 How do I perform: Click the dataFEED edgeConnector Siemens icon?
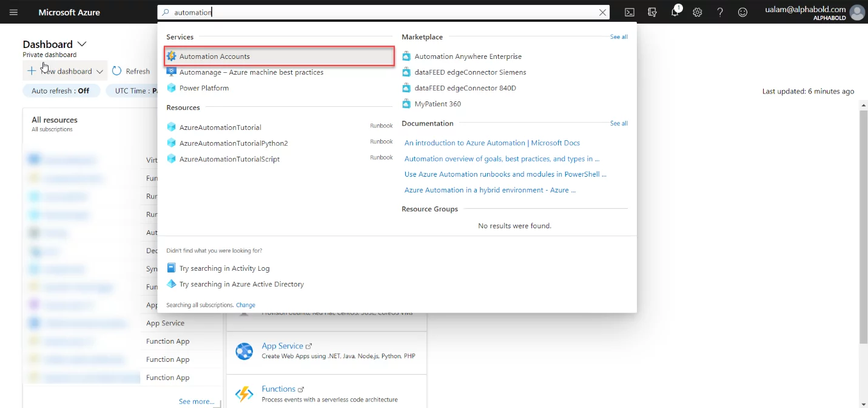point(406,72)
